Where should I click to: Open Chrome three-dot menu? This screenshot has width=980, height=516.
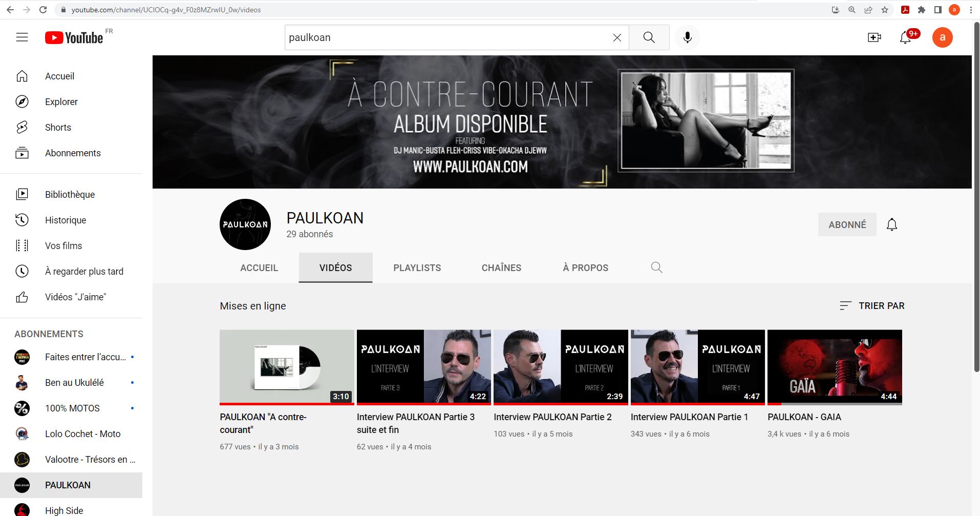click(x=971, y=10)
